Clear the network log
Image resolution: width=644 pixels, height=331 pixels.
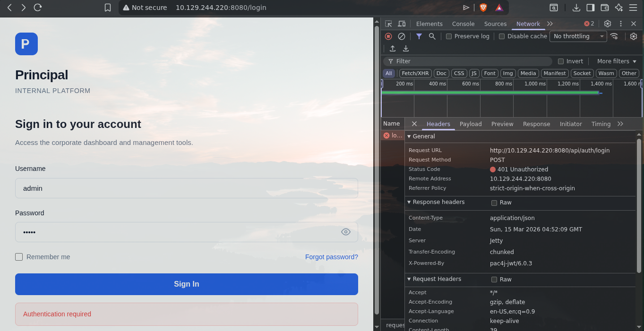402,36
